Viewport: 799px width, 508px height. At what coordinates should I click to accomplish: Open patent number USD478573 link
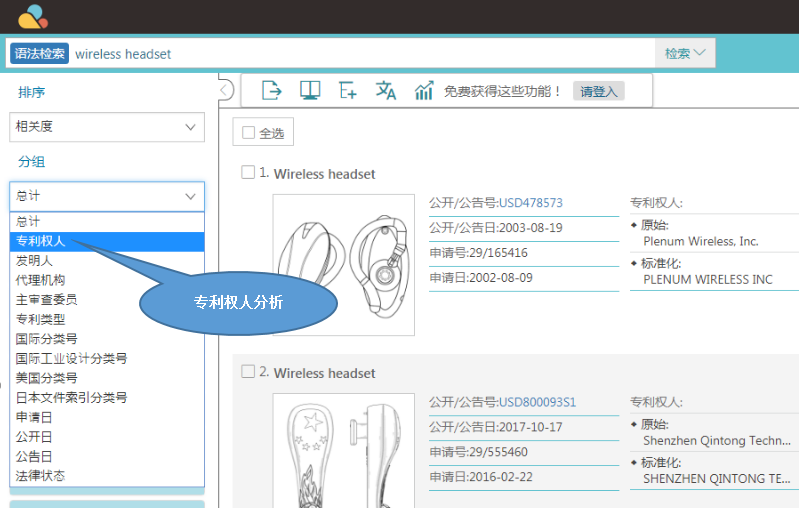[x=531, y=202]
